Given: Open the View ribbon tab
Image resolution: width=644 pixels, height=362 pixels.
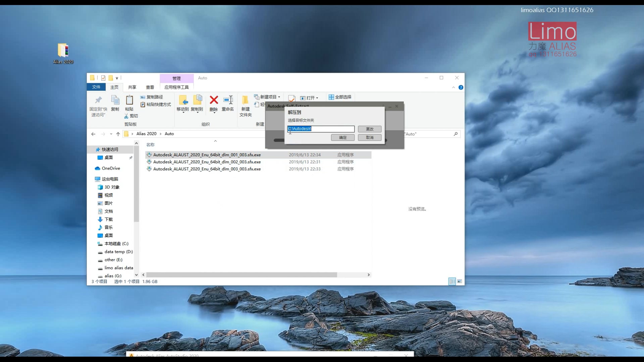Looking at the screenshot, I should pyautogui.click(x=150, y=87).
